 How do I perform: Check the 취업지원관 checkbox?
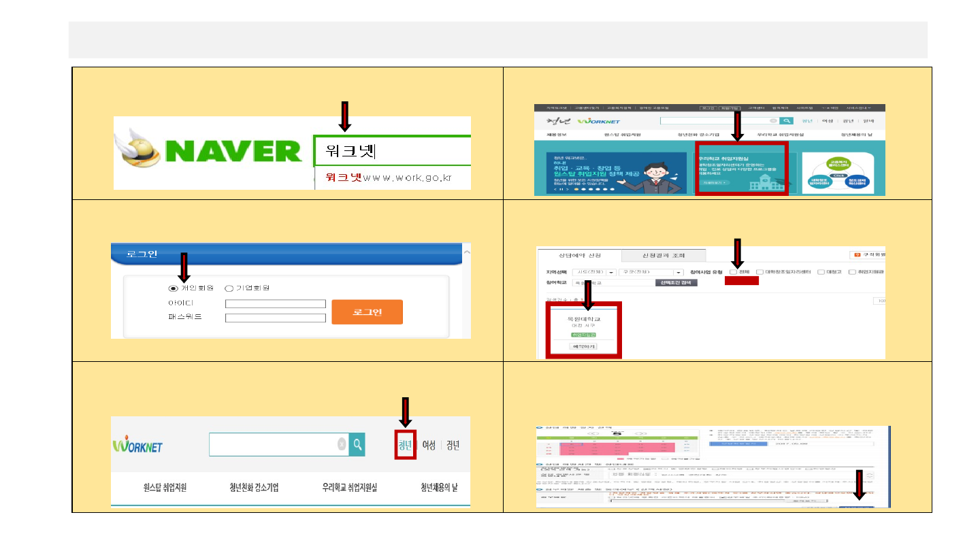point(852,272)
